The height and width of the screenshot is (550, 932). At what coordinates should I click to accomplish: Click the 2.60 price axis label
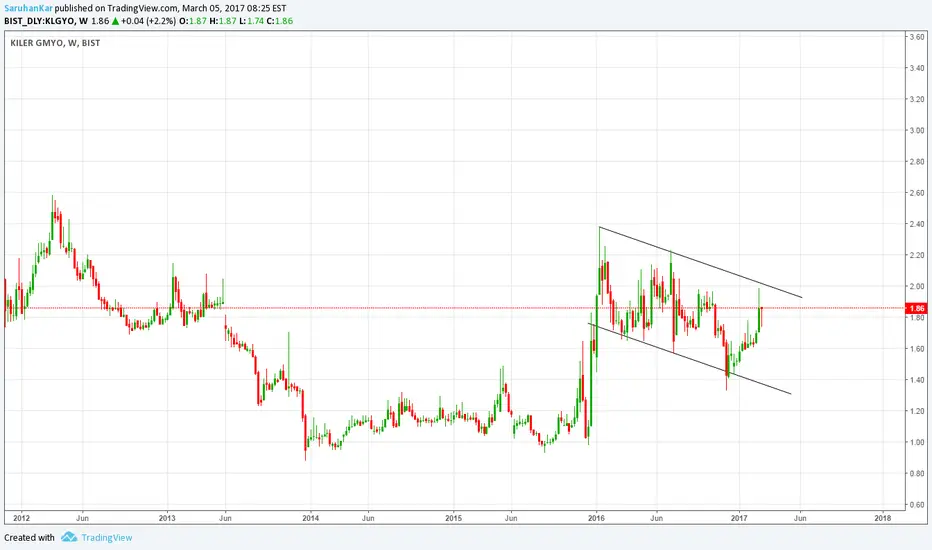point(917,193)
